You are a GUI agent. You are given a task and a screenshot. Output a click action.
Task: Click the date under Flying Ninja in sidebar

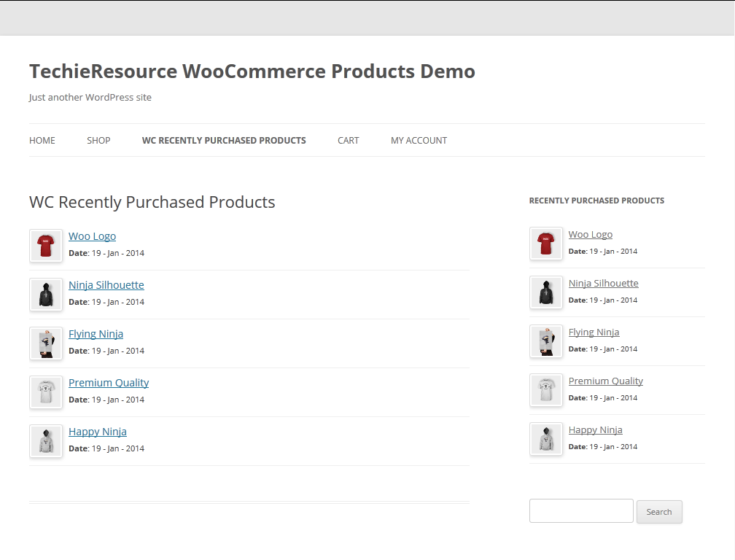click(x=603, y=349)
